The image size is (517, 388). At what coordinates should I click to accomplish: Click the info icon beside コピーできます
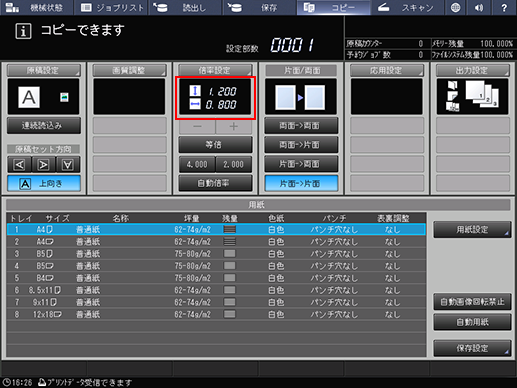tap(23, 31)
